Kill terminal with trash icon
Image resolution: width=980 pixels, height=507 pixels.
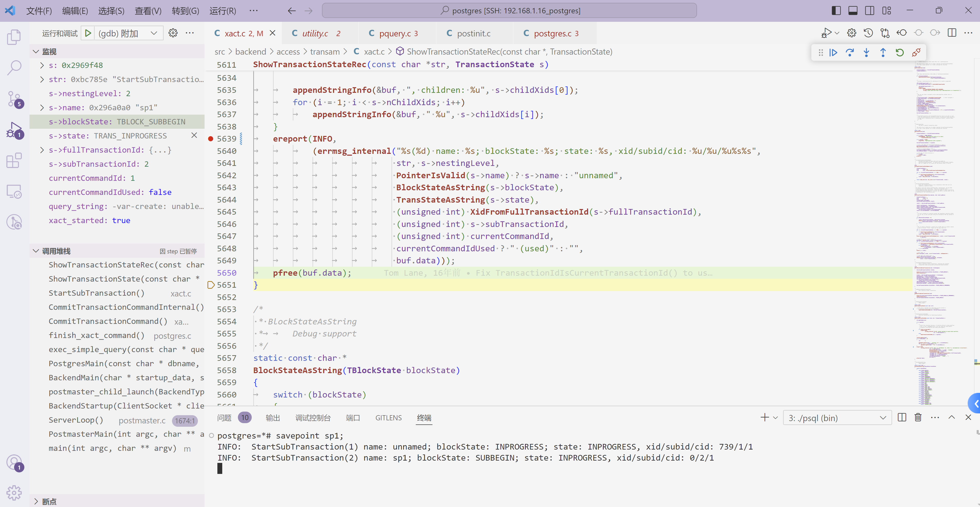(x=918, y=417)
